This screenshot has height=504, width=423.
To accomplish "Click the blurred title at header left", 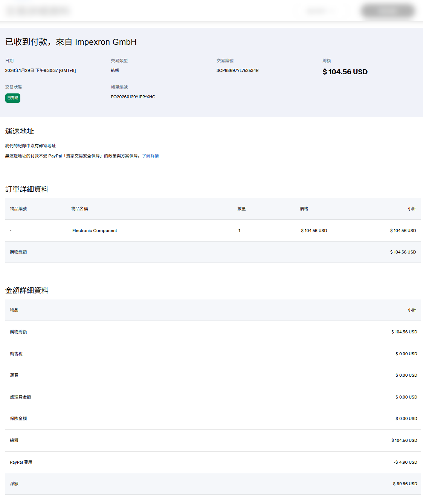I will pyautogui.click(x=38, y=11).
